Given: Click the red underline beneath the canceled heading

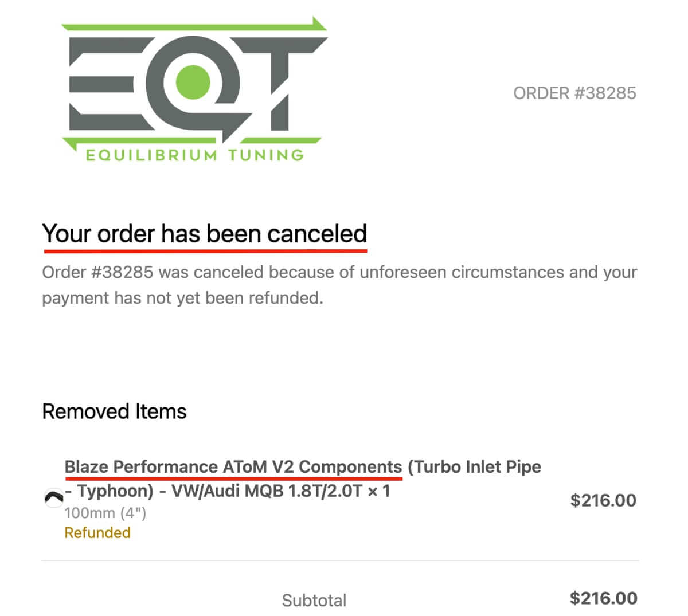Looking at the screenshot, I should pos(204,250).
